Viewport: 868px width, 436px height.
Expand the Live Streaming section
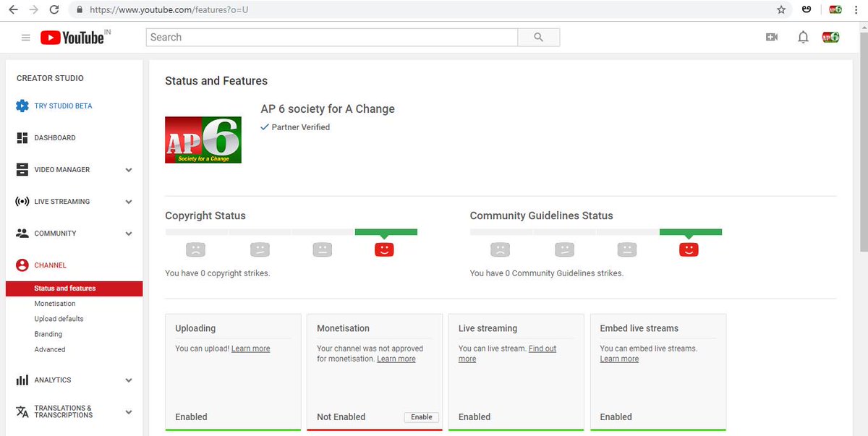click(129, 202)
